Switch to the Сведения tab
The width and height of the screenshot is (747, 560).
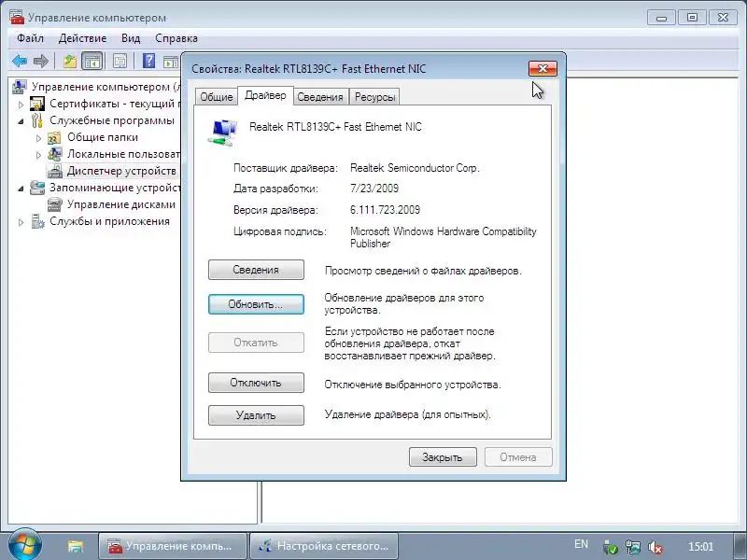pos(320,97)
